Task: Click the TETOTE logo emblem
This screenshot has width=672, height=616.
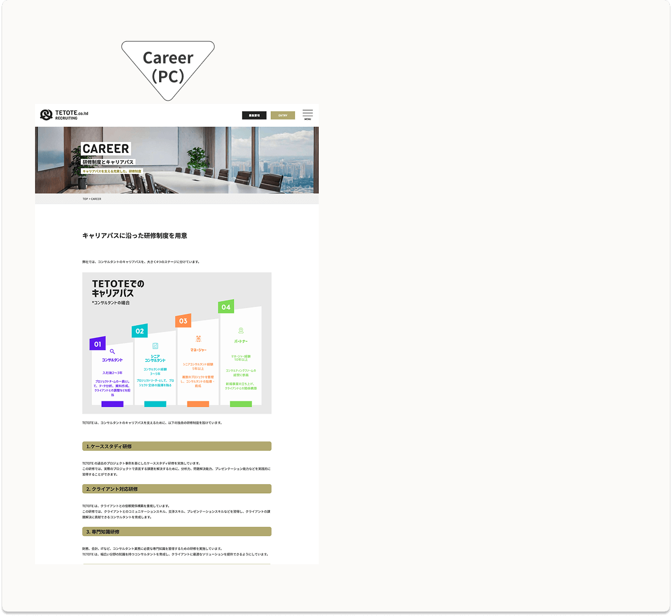Action: click(46, 115)
